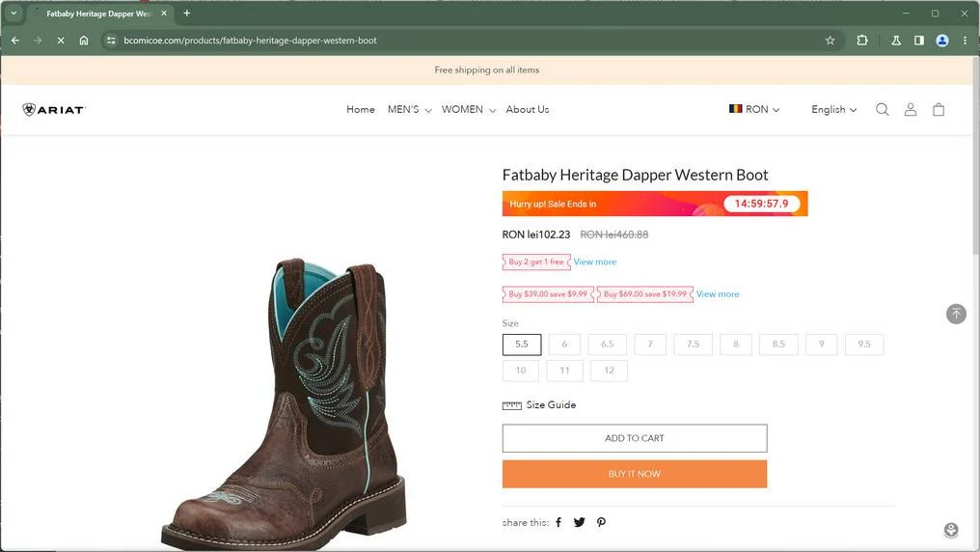Select size 11

tap(564, 371)
